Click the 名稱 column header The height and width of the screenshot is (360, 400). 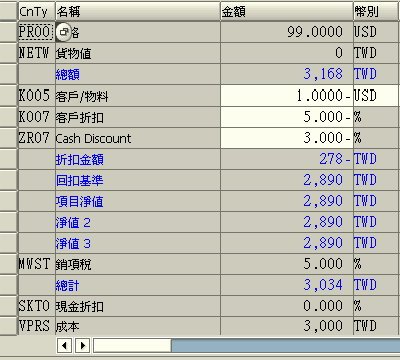[137, 12]
